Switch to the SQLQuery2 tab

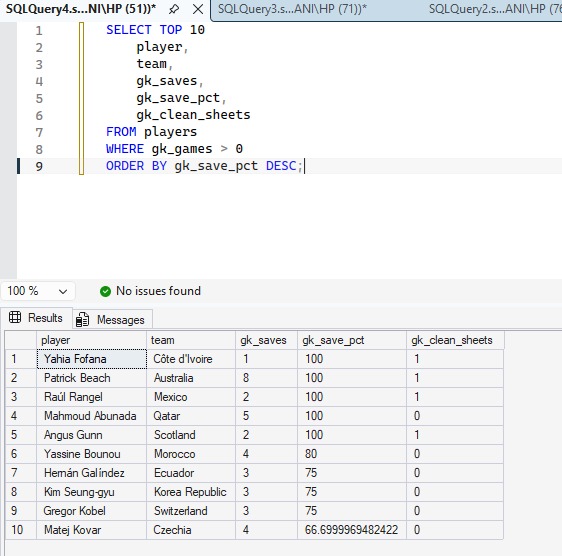495,9
